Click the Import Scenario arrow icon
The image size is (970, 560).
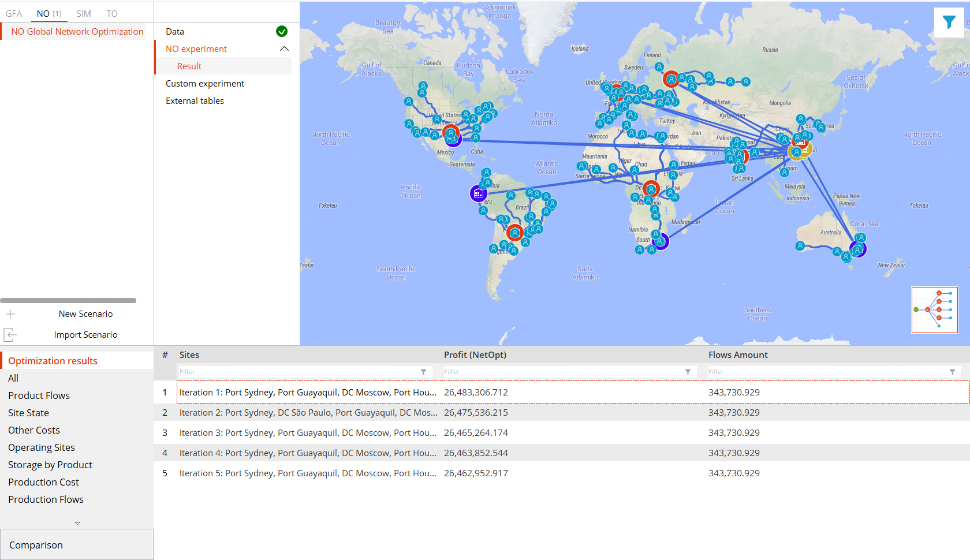point(10,335)
